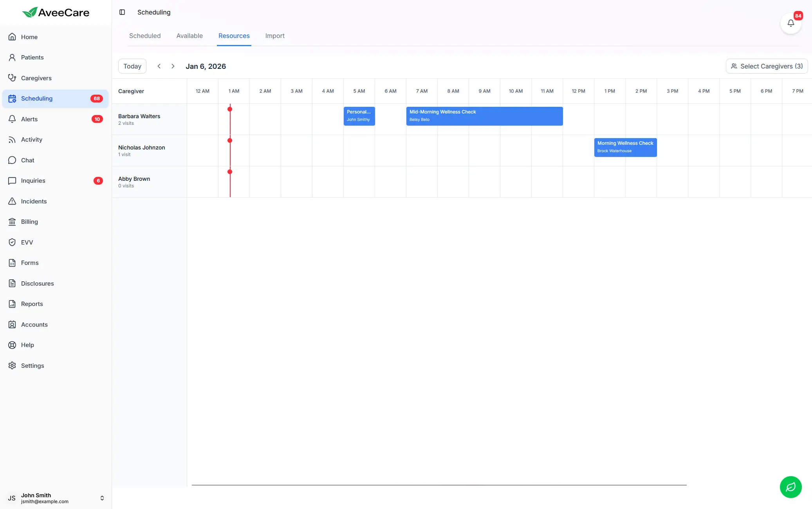Select the Patients icon in the sidebar
812x509 pixels.
pos(12,57)
